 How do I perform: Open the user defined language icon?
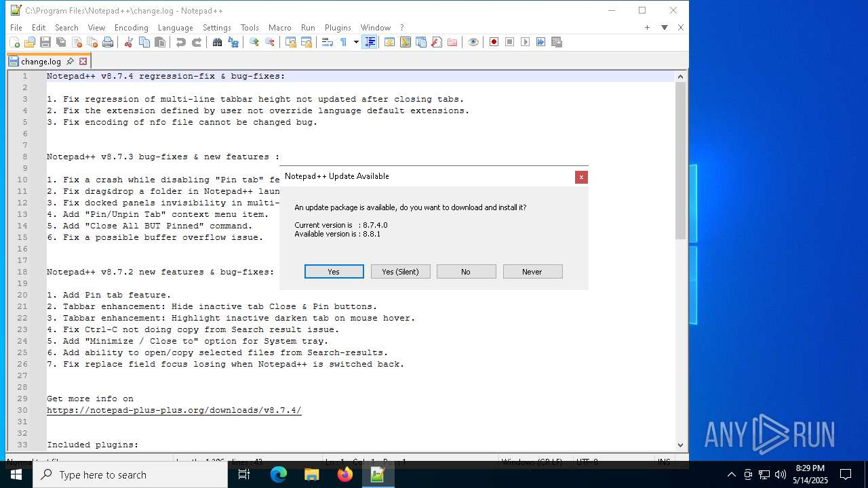click(390, 42)
